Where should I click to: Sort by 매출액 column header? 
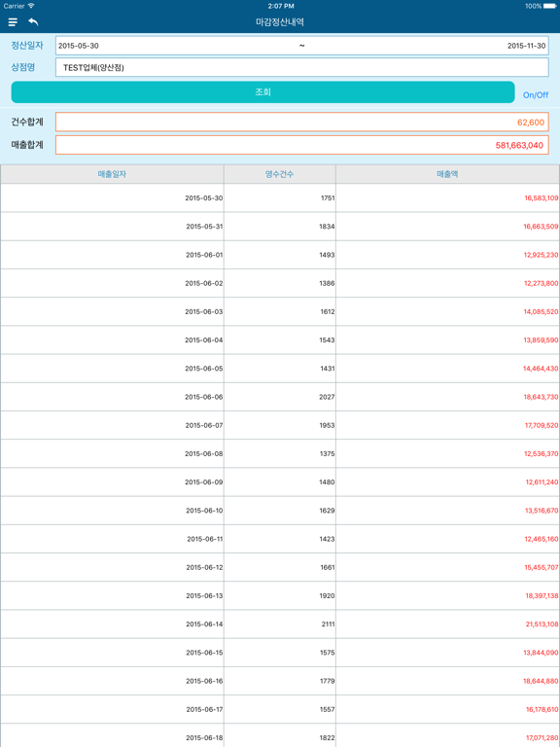(447, 174)
